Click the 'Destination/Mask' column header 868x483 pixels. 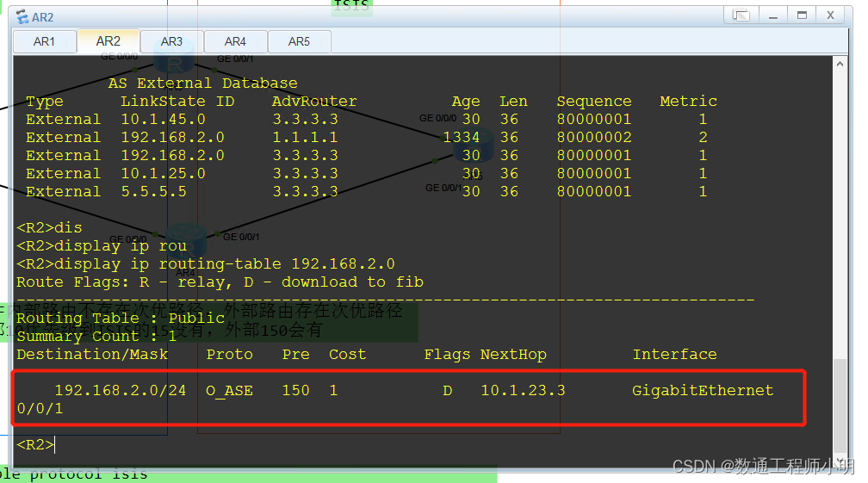coord(92,355)
